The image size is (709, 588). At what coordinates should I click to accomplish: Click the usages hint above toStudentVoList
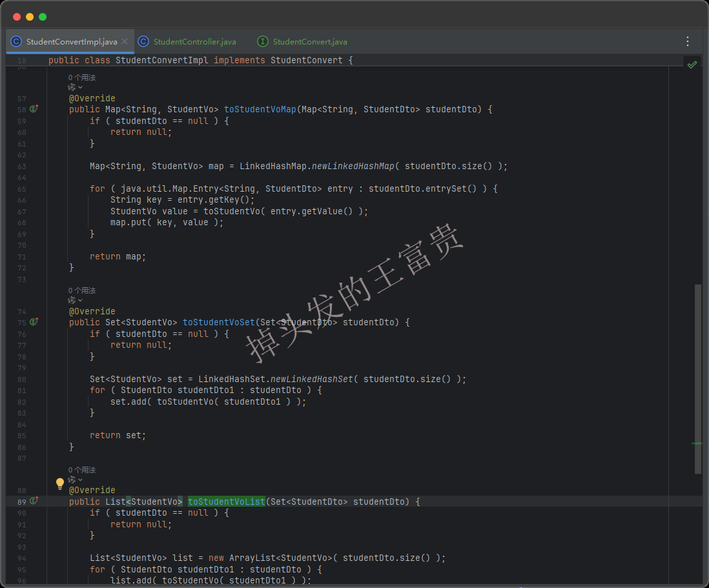(82, 470)
